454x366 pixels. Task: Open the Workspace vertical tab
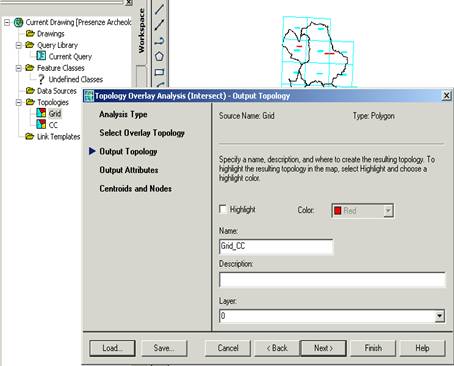tap(142, 32)
